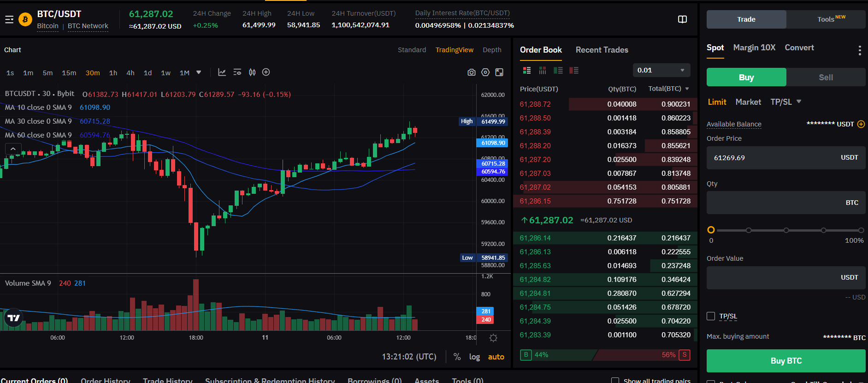Click the TradingView logo on chart
Screen dimensions: 868x383
click(x=13, y=318)
